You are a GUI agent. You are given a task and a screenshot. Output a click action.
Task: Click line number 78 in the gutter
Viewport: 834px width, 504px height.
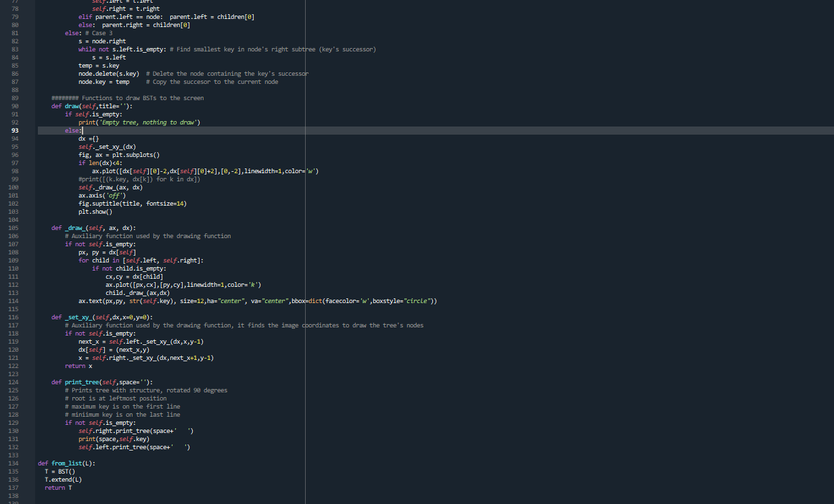tap(14, 8)
